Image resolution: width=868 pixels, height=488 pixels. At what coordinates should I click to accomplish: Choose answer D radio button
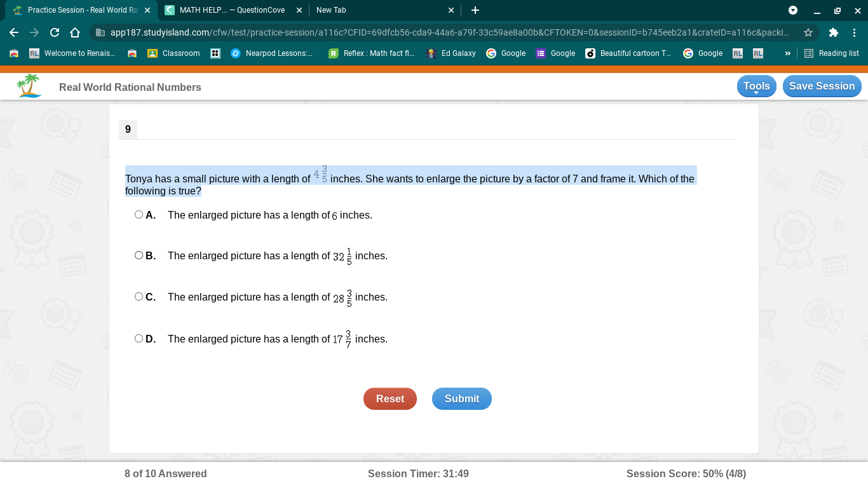pyautogui.click(x=139, y=339)
